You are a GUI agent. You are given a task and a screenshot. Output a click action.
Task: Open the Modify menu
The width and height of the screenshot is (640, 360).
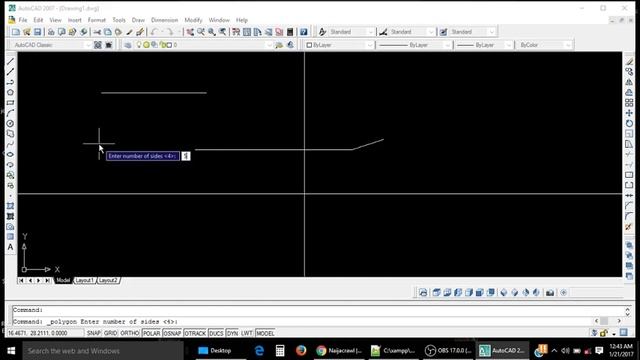193,20
